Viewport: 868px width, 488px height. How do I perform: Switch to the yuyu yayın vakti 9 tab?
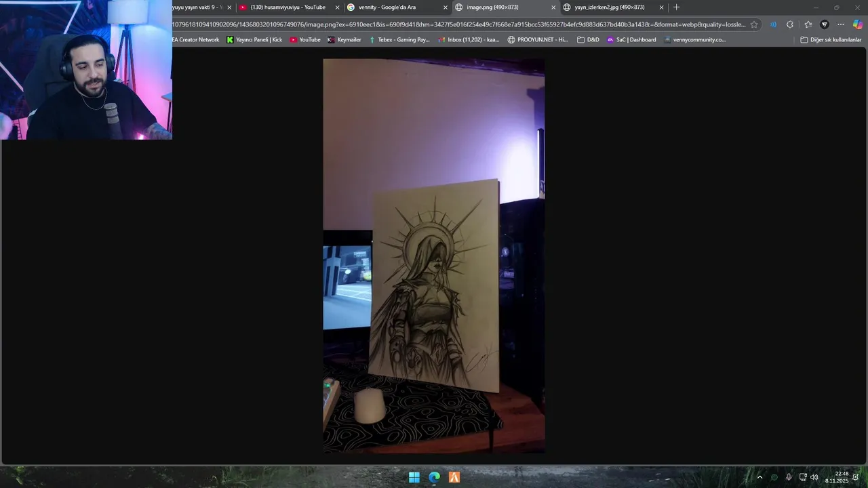(201, 7)
